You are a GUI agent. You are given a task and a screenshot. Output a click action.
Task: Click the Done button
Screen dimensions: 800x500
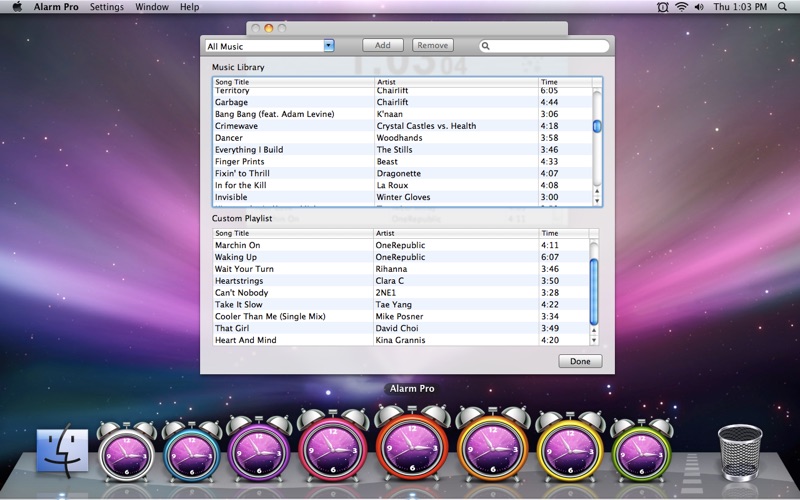tap(580, 361)
